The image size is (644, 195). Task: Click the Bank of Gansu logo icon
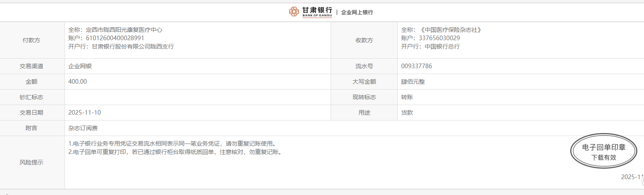click(294, 12)
